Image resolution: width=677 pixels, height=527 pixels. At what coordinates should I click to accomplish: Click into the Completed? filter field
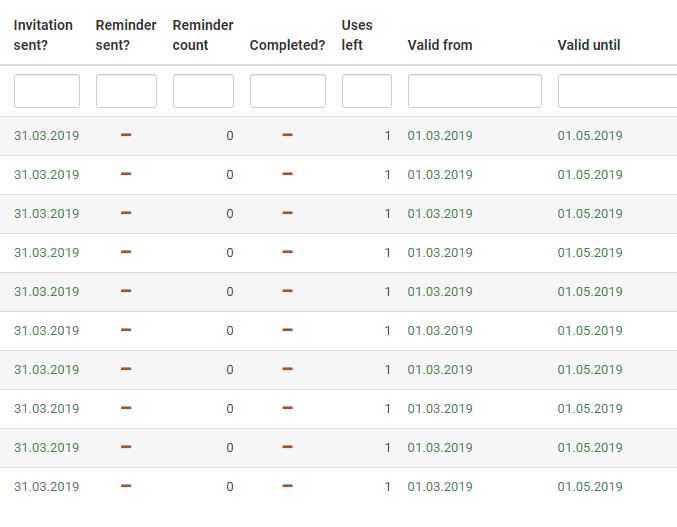[x=288, y=91]
